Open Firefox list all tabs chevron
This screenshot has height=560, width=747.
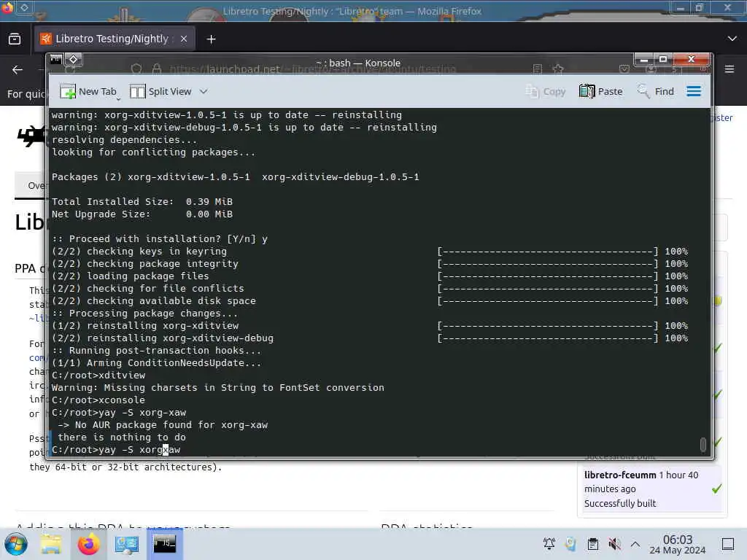click(732, 39)
